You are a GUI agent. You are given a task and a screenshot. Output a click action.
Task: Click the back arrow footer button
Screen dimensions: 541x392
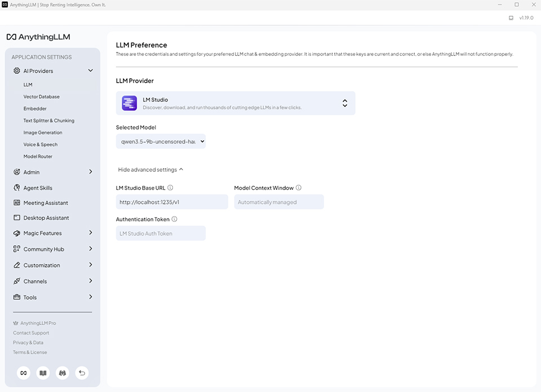(x=82, y=373)
